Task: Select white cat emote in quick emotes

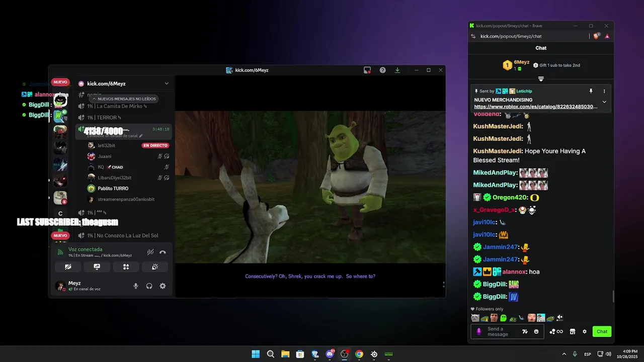Action: [x=475, y=318]
